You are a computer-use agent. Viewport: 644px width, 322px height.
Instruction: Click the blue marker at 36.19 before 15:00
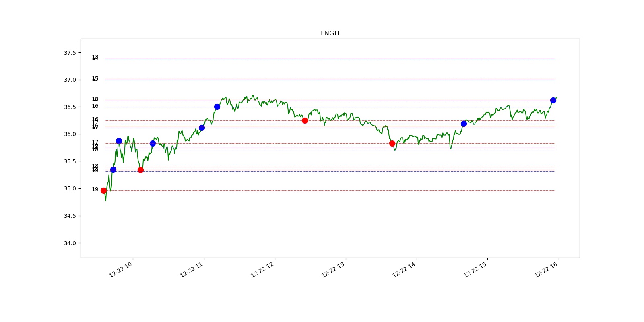464,124
